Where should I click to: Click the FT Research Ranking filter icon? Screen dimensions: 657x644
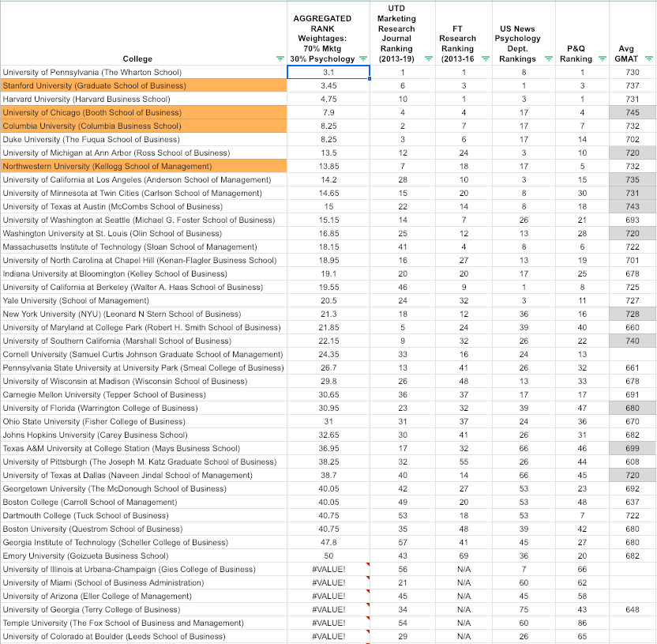485,59
